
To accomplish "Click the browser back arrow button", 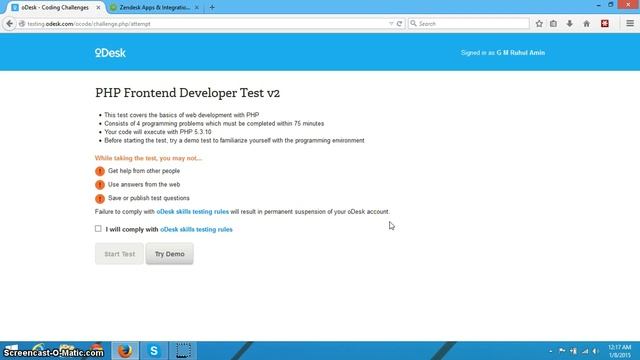I will tap(9, 24).
